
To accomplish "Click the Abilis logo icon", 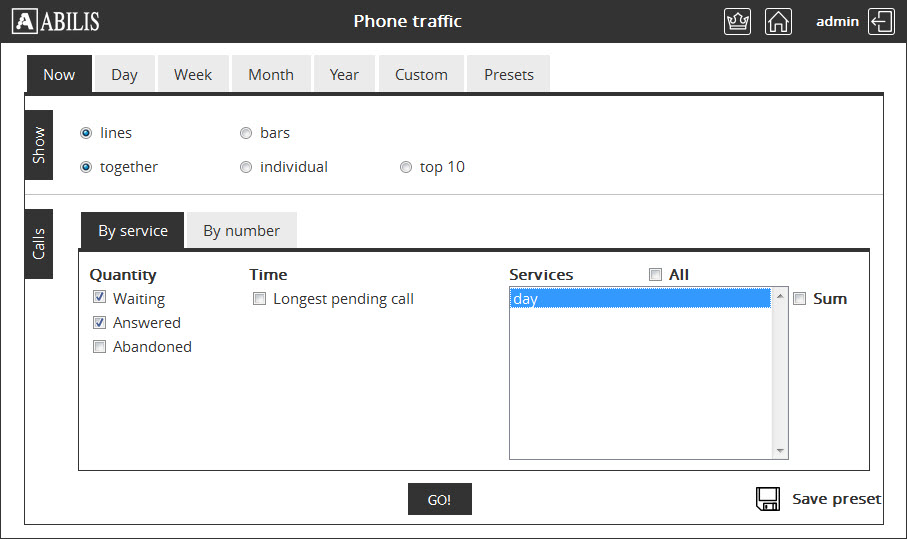I will coord(25,21).
